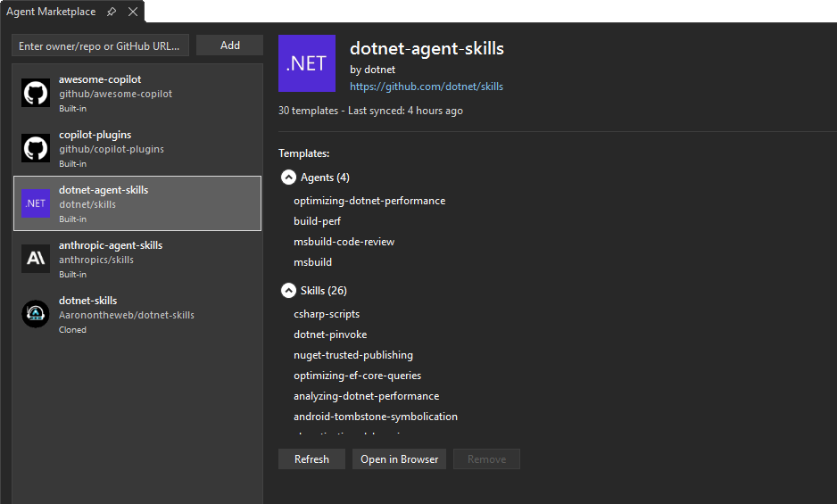Select anthropic-agent-skills entry name
837x504 pixels.
[111, 245]
